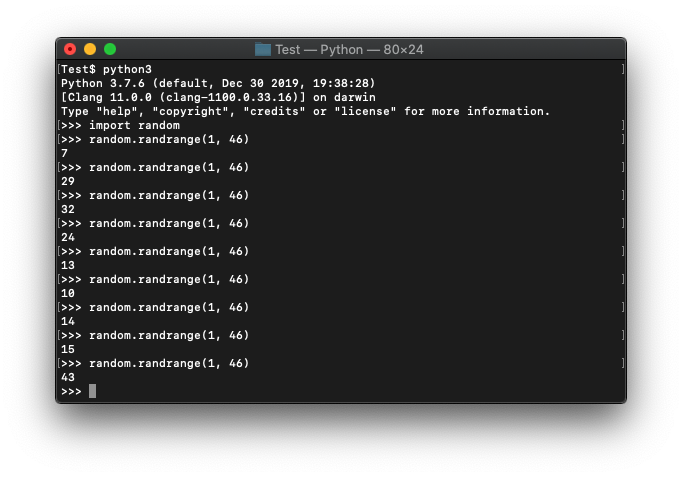Click the window title 'Test — Python — 80×24'
Screen dimensions: 682x477
click(349, 50)
